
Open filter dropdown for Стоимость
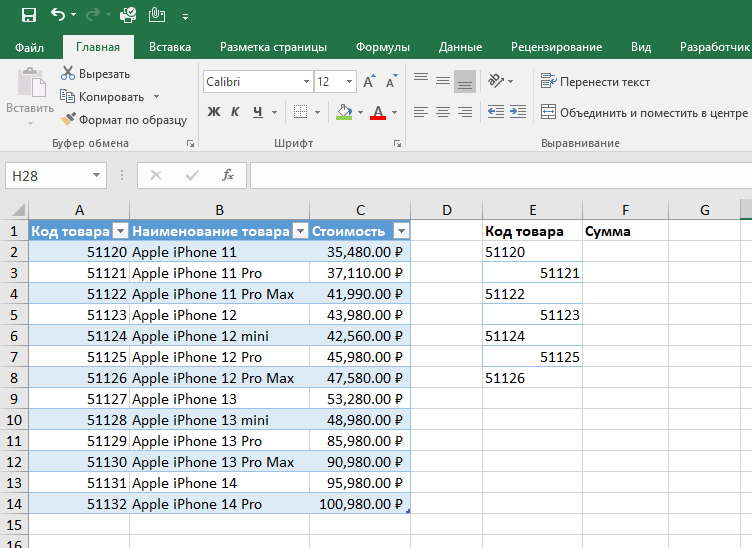click(401, 232)
